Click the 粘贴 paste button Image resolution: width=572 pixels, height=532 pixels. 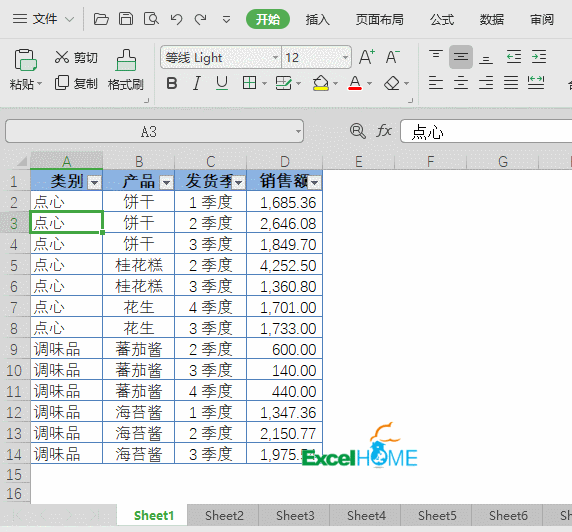click(x=25, y=69)
